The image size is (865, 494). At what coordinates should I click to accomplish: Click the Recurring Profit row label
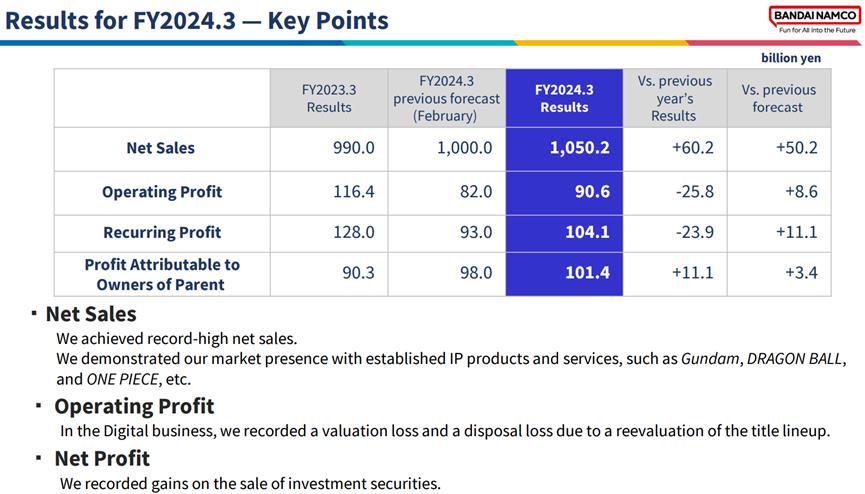pyautogui.click(x=162, y=233)
